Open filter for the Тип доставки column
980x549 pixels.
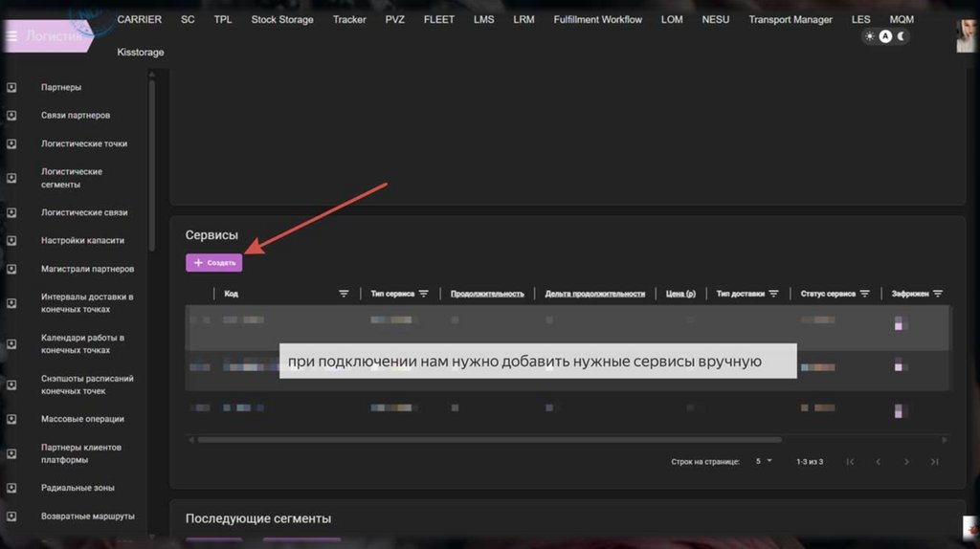pyautogui.click(x=773, y=294)
